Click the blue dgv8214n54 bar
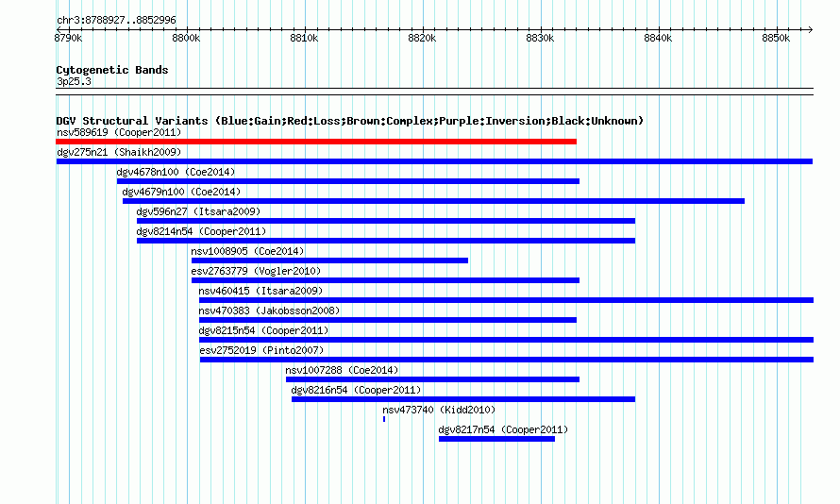The image size is (840, 504). [x=386, y=241]
